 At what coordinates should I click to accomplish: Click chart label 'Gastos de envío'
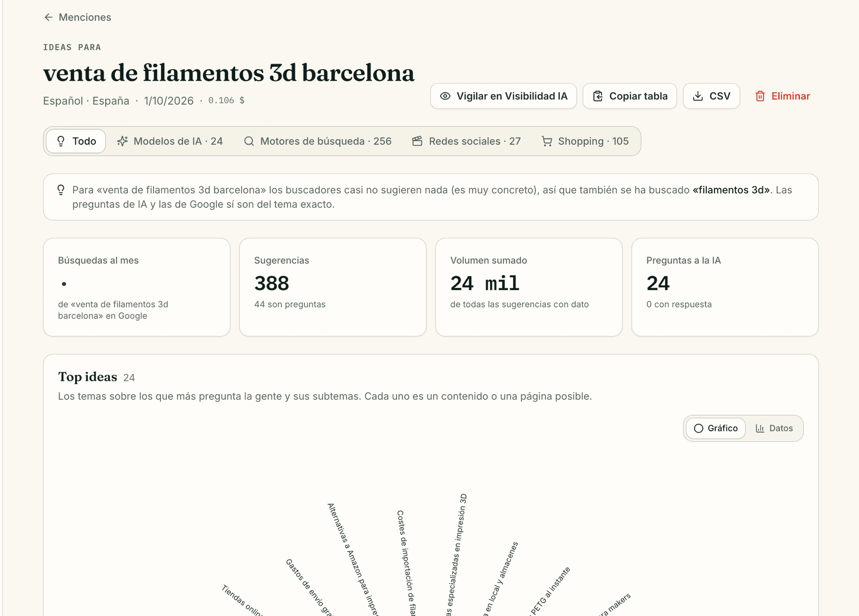coord(309,587)
